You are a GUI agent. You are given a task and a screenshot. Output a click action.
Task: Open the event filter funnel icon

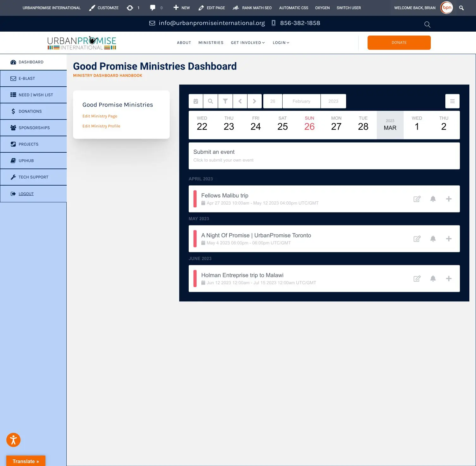coord(225,101)
